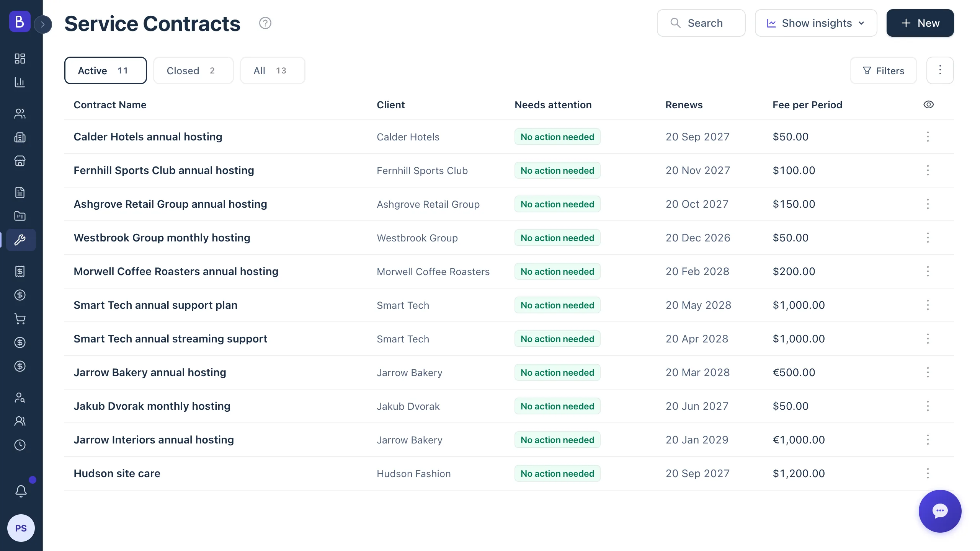Open the PS user avatar menu
Image resolution: width=980 pixels, height=551 pixels.
click(x=21, y=528)
